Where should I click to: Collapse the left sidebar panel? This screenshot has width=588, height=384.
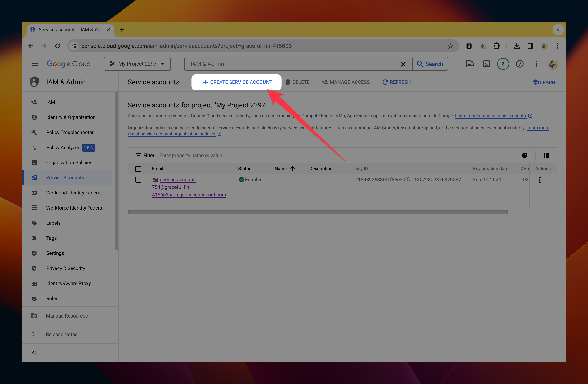pos(34,353)
